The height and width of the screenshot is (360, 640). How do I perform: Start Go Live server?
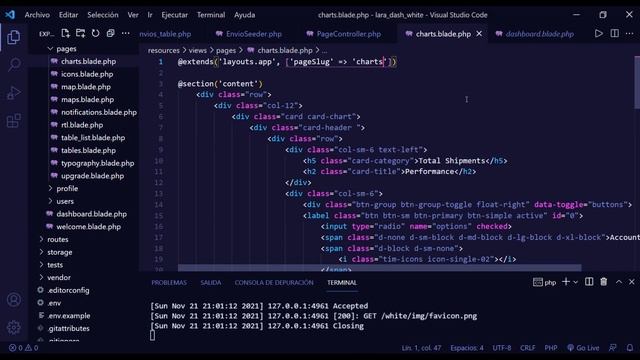tap(583, 348)
